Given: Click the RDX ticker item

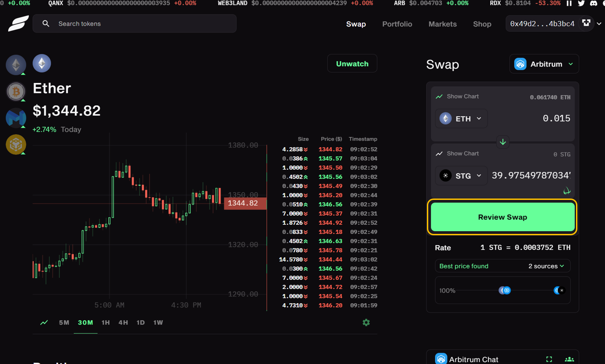Looking at the screenshot, I should tap(525, 3).
